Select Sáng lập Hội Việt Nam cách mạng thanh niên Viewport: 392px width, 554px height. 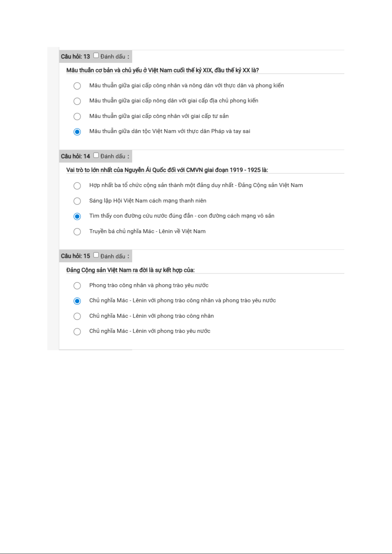pyautogui.click(x=77, y=201)
